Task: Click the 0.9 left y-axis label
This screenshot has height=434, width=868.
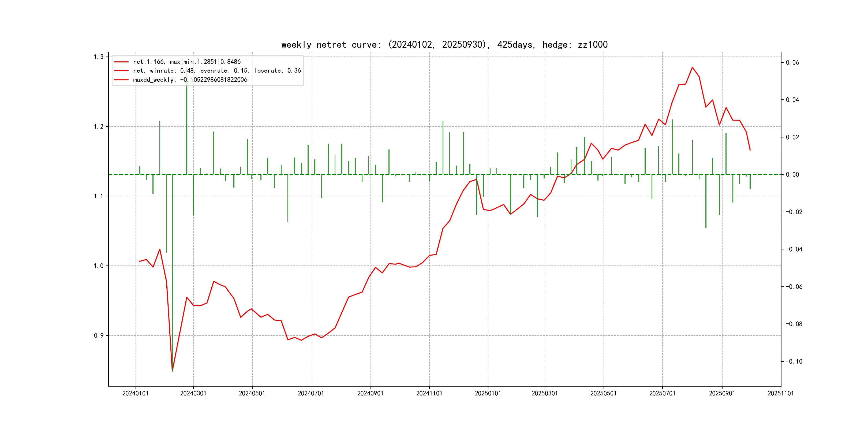Action: (x=99, y=336)
